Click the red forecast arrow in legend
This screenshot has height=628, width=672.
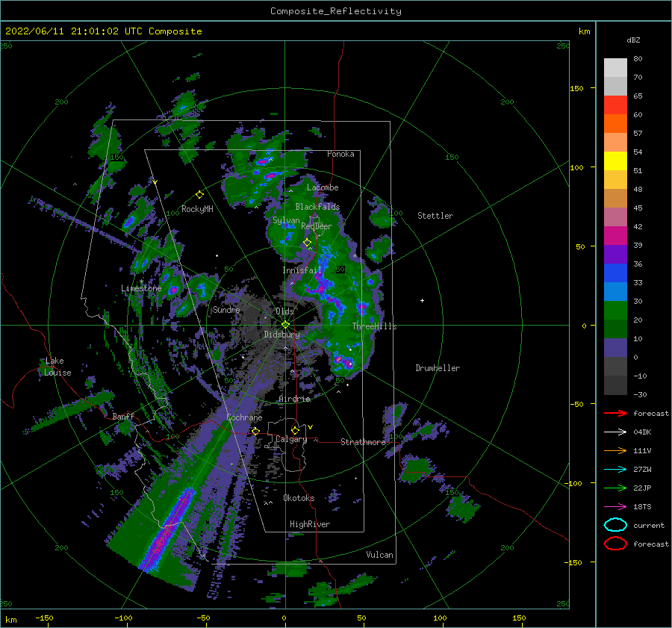coord(615,413)
